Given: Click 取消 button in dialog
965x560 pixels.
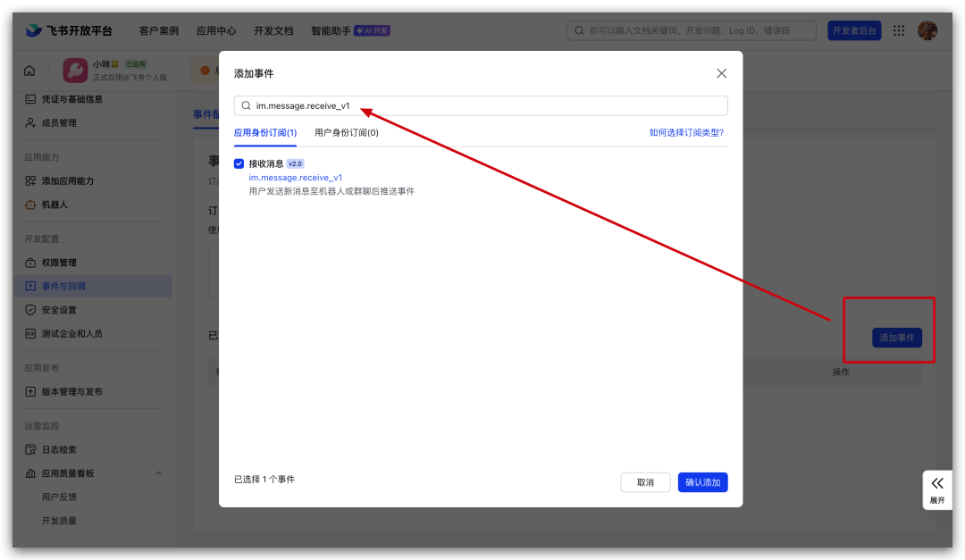Looking at the screenshot, I should [x=645, y=482].
